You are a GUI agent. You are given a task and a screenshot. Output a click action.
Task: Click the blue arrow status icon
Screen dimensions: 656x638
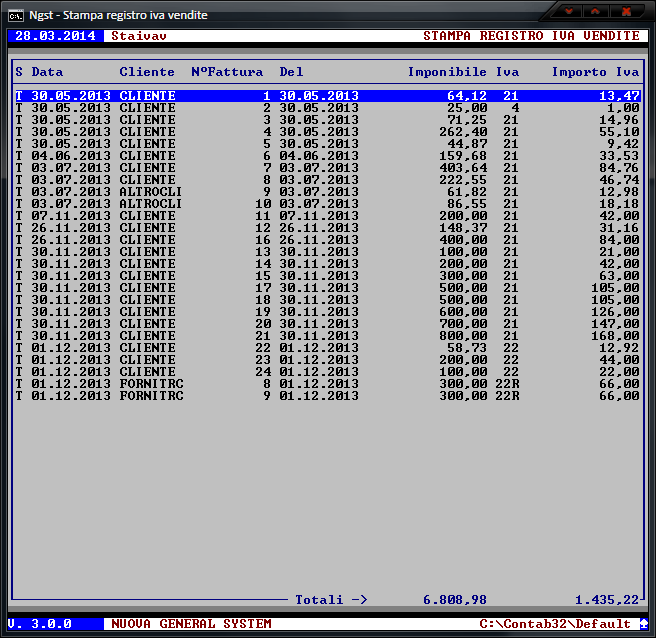pos(643,623)
